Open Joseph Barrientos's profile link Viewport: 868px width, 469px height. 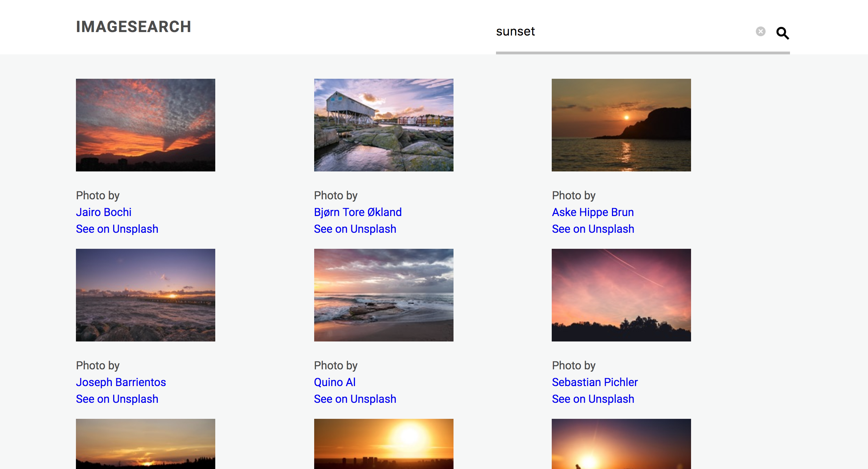tap(121, 382)
